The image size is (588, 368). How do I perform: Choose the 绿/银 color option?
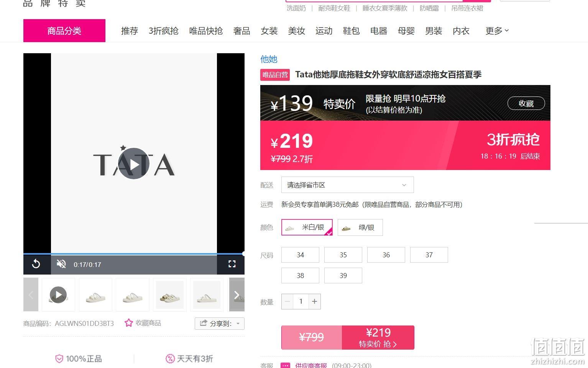360,227
